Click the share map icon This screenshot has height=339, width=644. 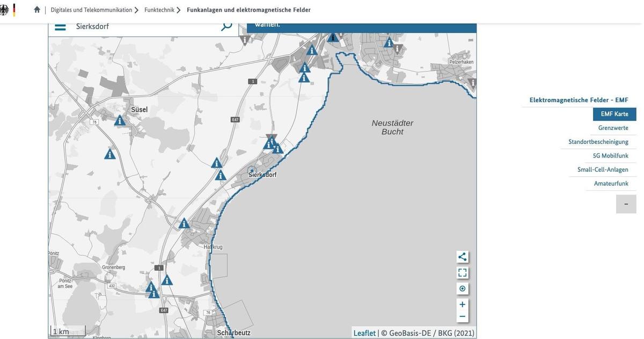click(x=462, y=257)
